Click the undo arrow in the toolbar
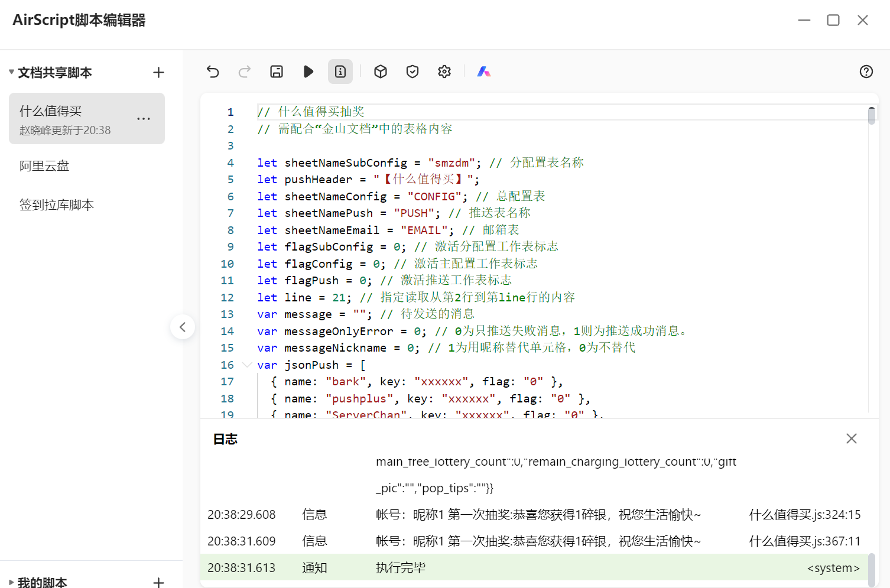Viewport: 890px width, 588px height. [213, 72]
